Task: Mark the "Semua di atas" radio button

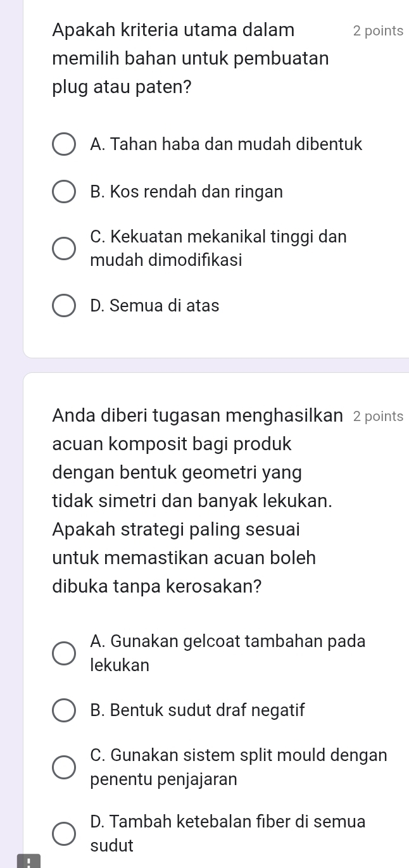Action: pyautogui.click(x=63, y=306)
